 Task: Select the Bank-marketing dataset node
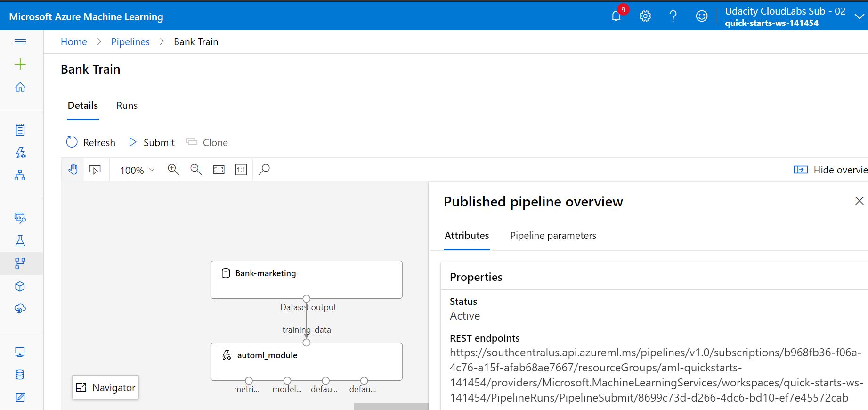306,279
